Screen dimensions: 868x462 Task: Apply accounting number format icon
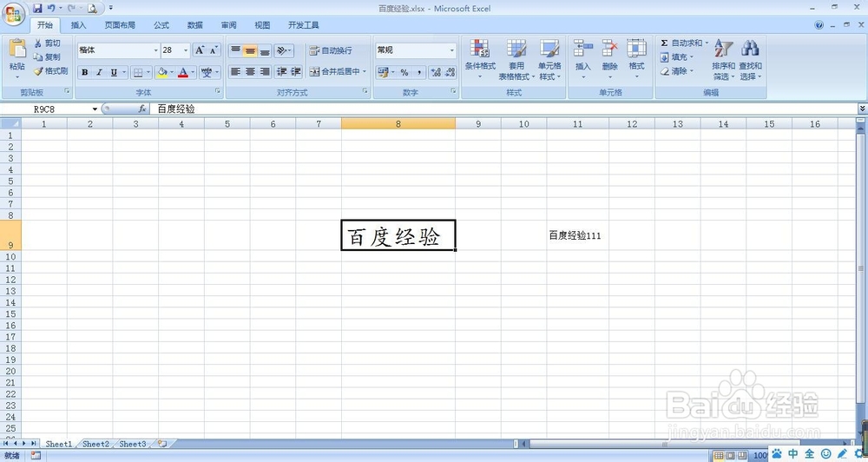[x=383, y=72]
